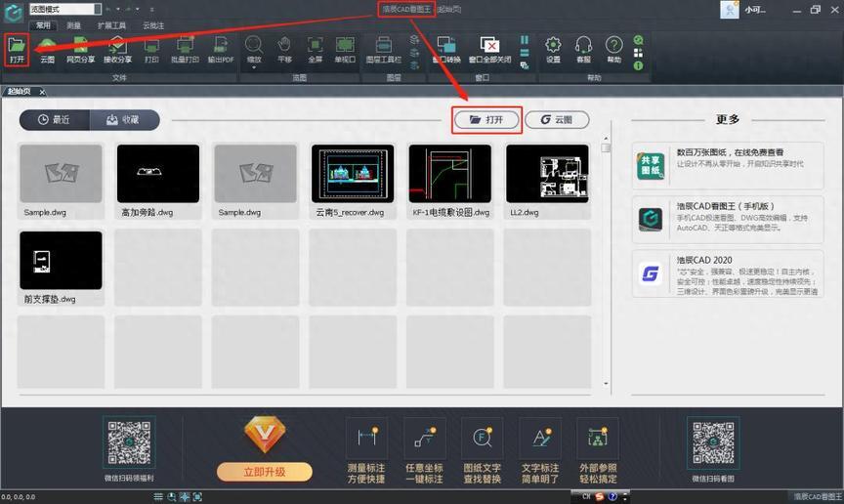Screen dimensions: 844x504
Task: Open the 浩辰CAD 2020 promotion card
Action: [728, 273]
